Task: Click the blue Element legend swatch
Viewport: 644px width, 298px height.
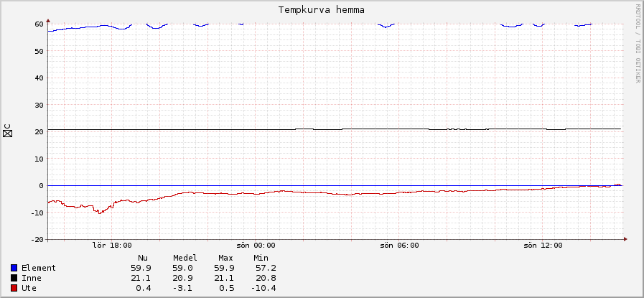Action: coord(14,268)
